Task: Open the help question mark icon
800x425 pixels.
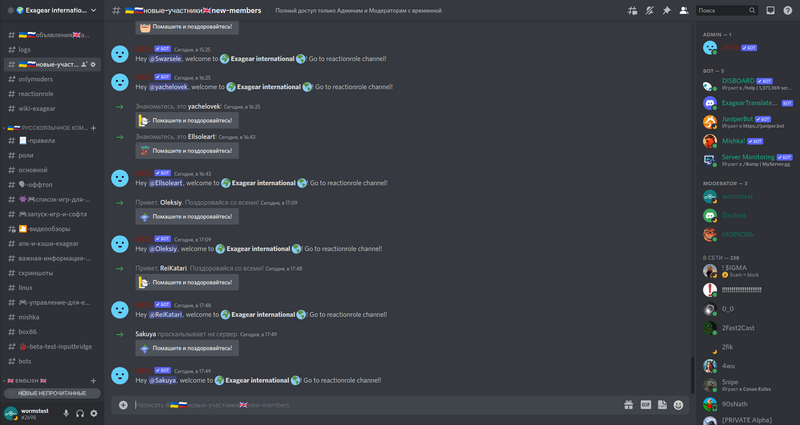Action: pos(788,10)
